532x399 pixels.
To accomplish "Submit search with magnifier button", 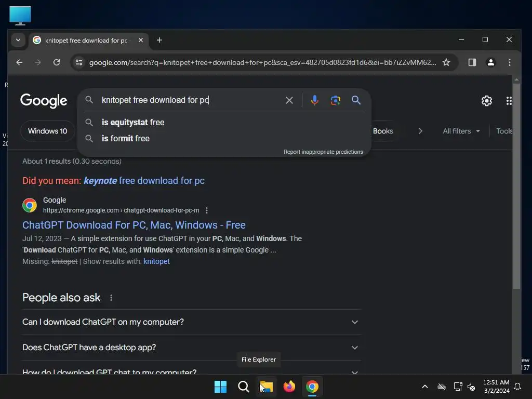I will [356, 100].
